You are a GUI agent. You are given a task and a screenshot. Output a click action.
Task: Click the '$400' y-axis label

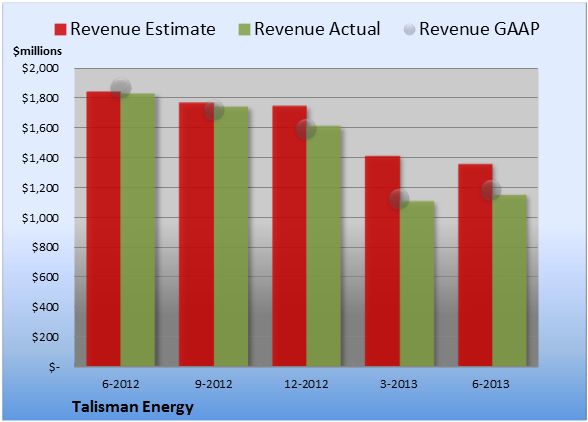pyautogui.click(x=45, y=307)
